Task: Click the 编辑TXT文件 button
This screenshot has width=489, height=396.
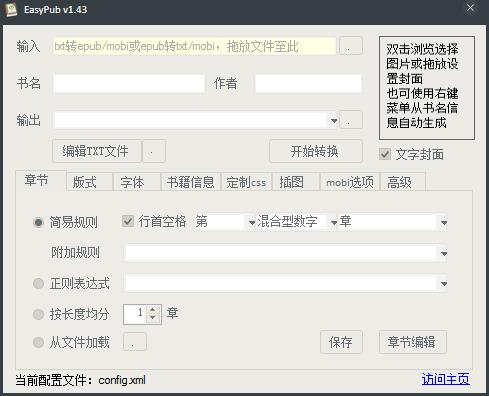Action: click(x=96, y=151)
